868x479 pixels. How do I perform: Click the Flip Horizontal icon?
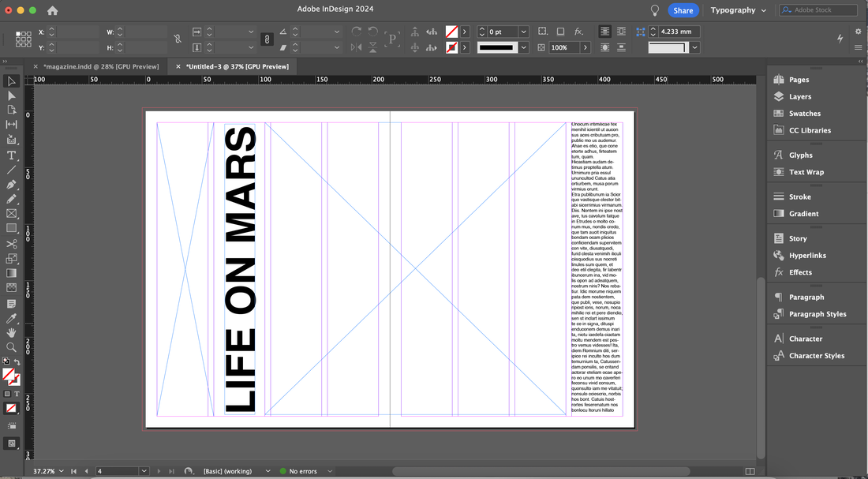click(x=357, y=47)
